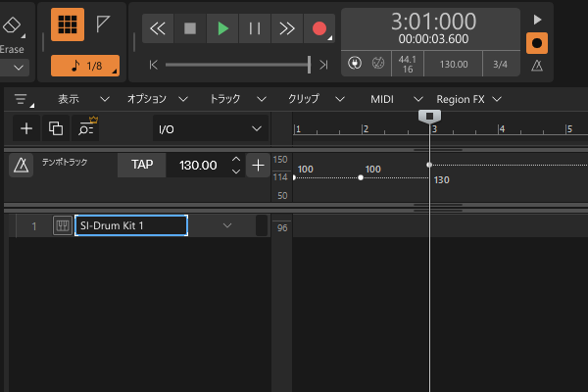Click the Add Track plus icon
This screenshot has height=392, width=588.
[x=26, y=128]
